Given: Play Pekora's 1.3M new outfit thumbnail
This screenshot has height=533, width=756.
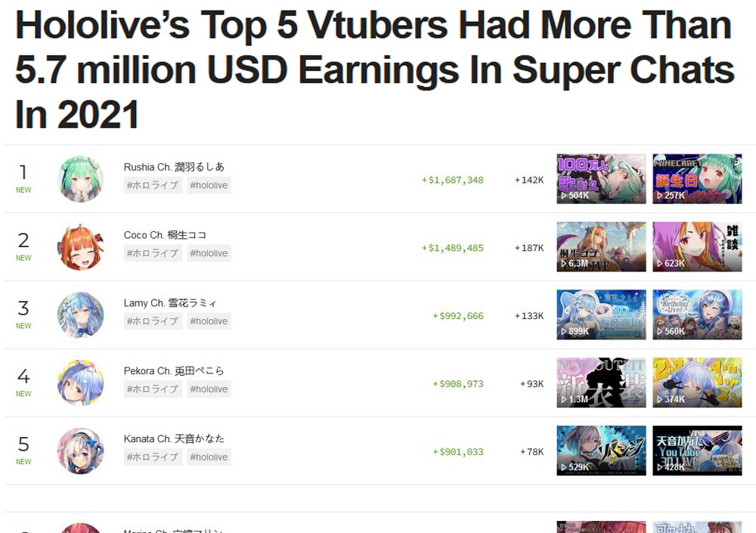Looking at the screenshot, I should 601,383.
